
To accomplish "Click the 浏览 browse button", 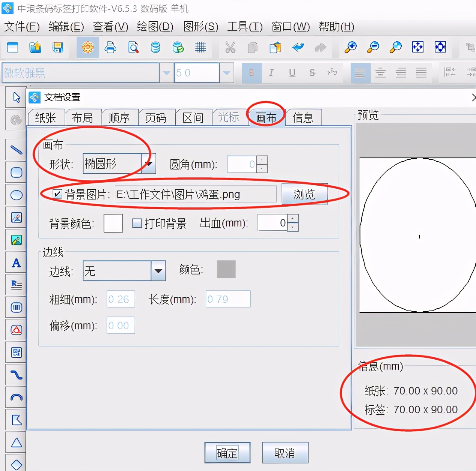I will pos(305,194).
